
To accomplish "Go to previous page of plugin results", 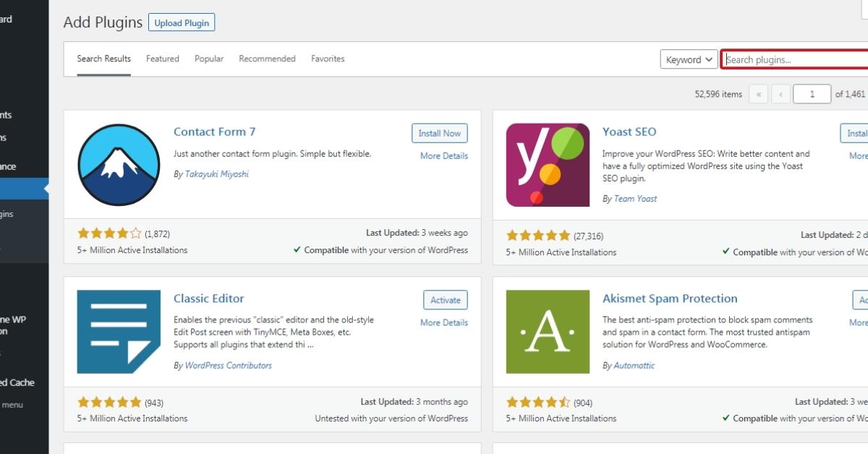I will 780,94.
